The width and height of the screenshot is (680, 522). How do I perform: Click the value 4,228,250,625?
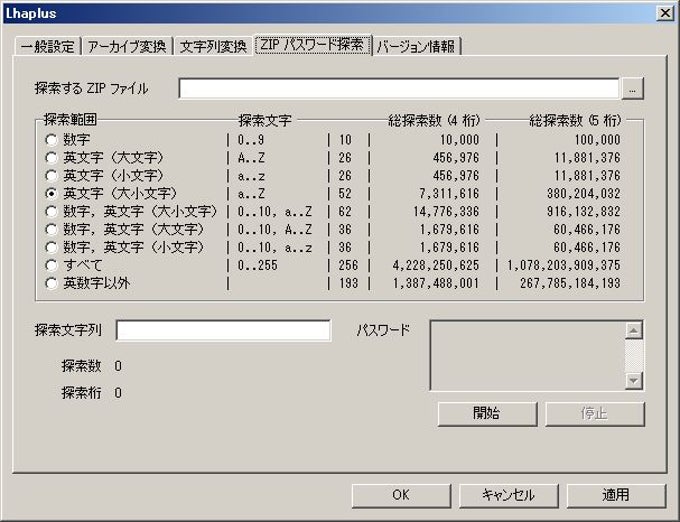pyautogui.click(x=436, y=265)
